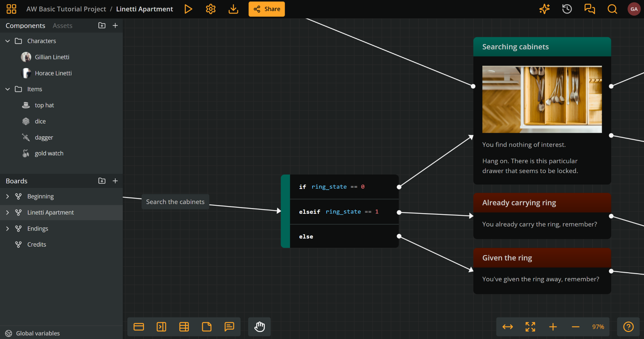Click the 97% zoom level
644x339 pixels.
[x=598, y=327]
